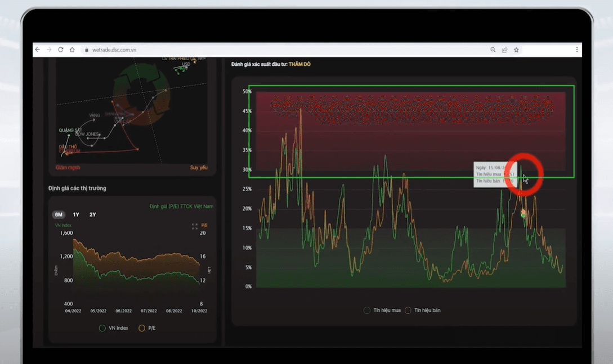Open the browser zoom magnifier icon
The image size is (613, 364).
point(493,50)
